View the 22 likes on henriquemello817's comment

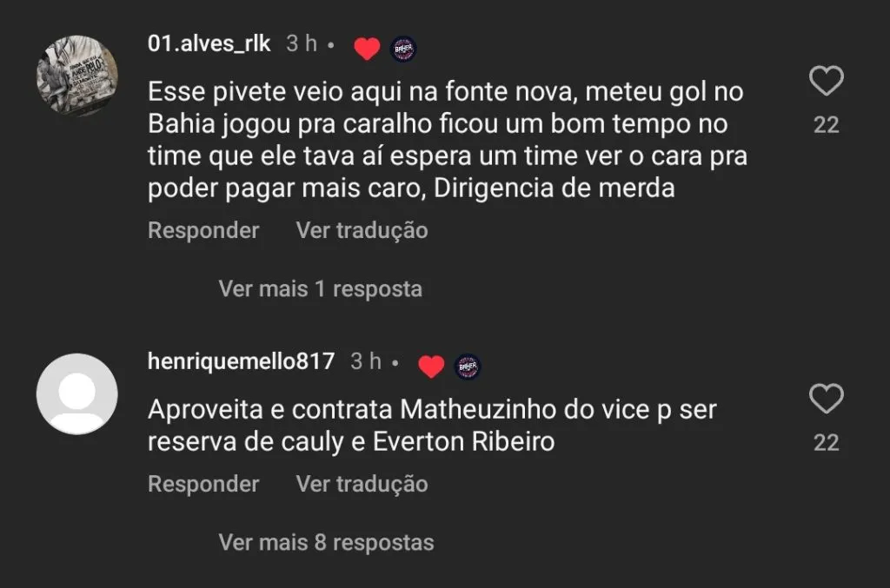826,443
